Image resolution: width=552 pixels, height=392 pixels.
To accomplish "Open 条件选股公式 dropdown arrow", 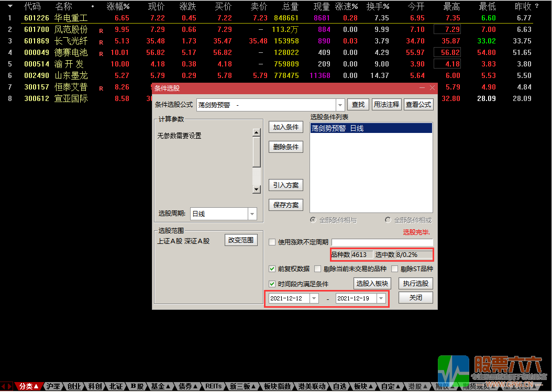I will click(340, 105).
